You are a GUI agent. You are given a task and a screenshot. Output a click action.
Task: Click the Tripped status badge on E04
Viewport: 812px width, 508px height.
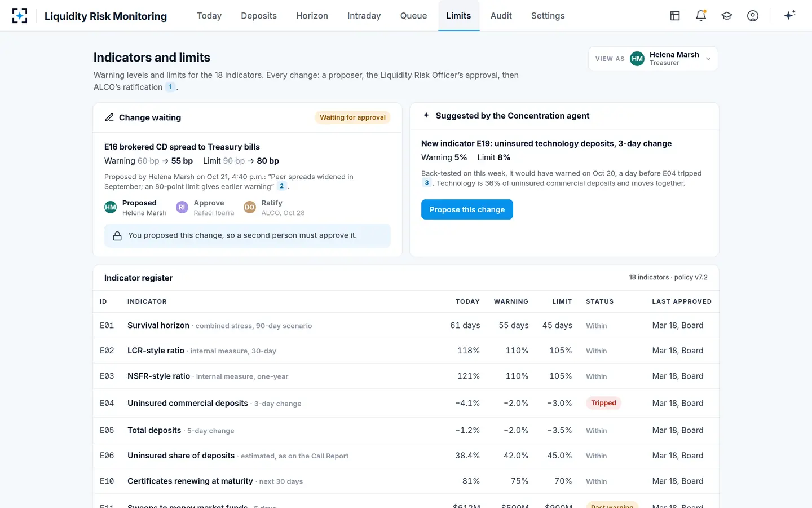(603, 403)
